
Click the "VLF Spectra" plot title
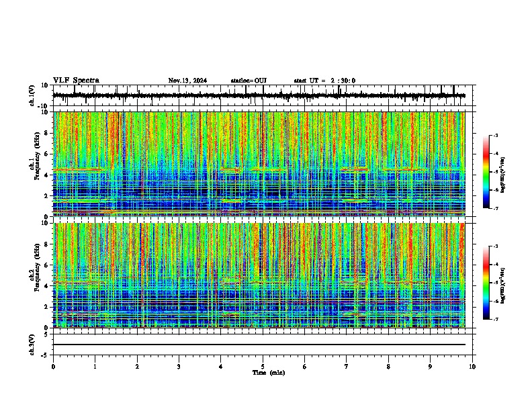(x=76, y=81)
